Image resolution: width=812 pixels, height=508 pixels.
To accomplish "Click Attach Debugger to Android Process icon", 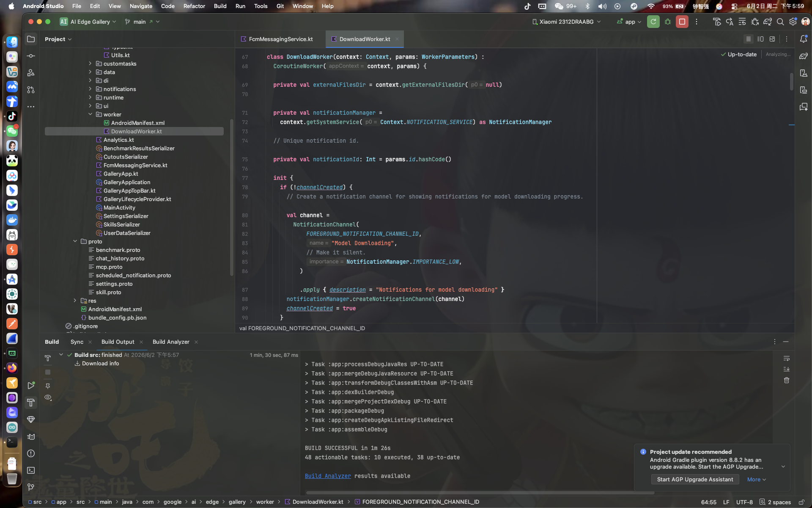I will coord(755,22).
